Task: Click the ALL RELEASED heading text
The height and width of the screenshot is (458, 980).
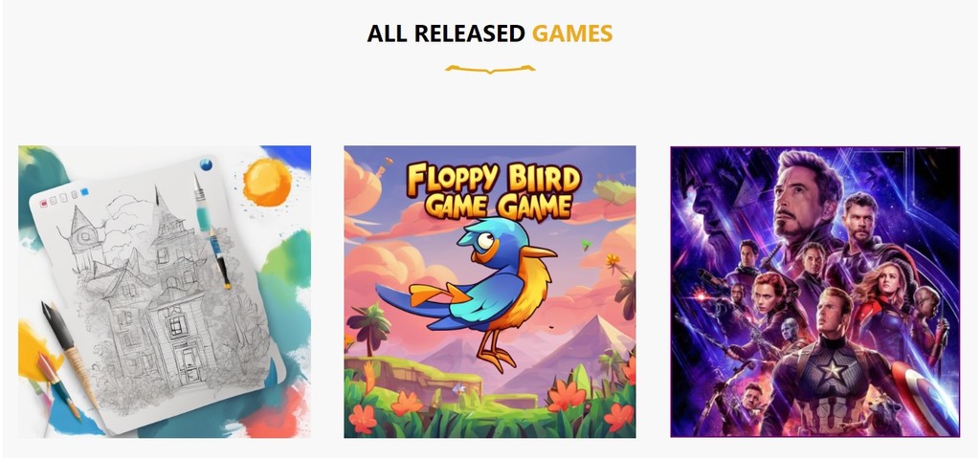Action: pos(446,33)
